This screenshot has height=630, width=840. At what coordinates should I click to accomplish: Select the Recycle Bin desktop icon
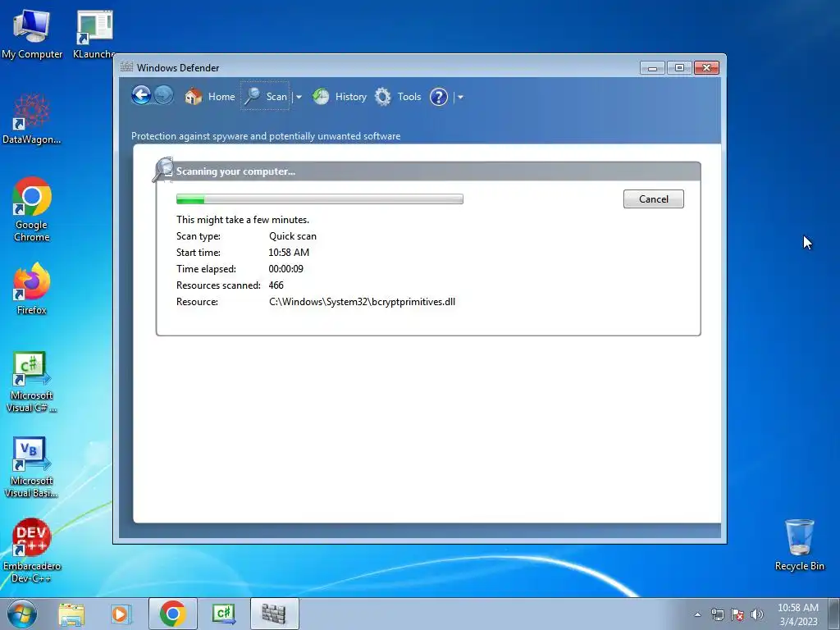799,545
